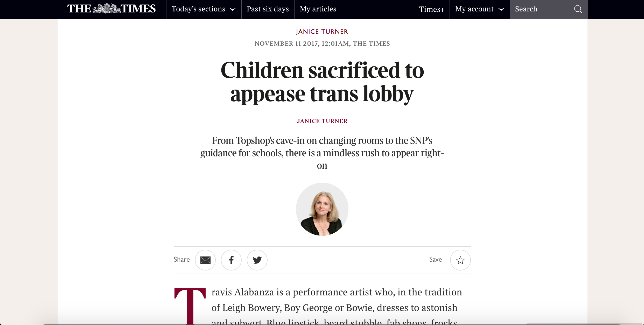
Task: Focus the Search input field
Action: click(542, 9)
